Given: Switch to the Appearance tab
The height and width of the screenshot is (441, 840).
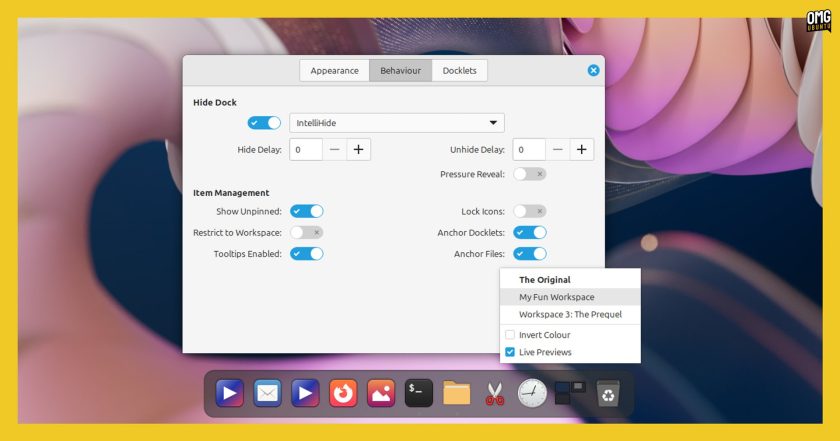Looking at the screenshot, I should click(334, 71).
